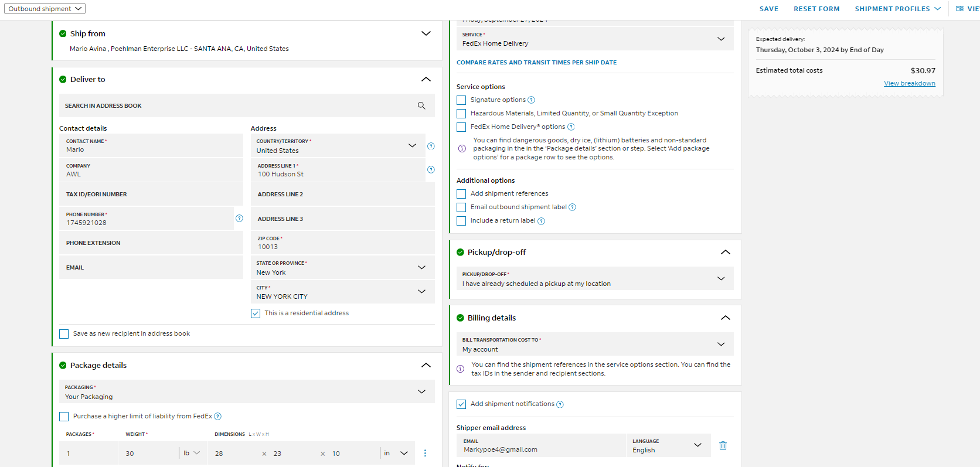
Task: Open the Outbound shipment dropdown
Action: (x=45, y=9)
